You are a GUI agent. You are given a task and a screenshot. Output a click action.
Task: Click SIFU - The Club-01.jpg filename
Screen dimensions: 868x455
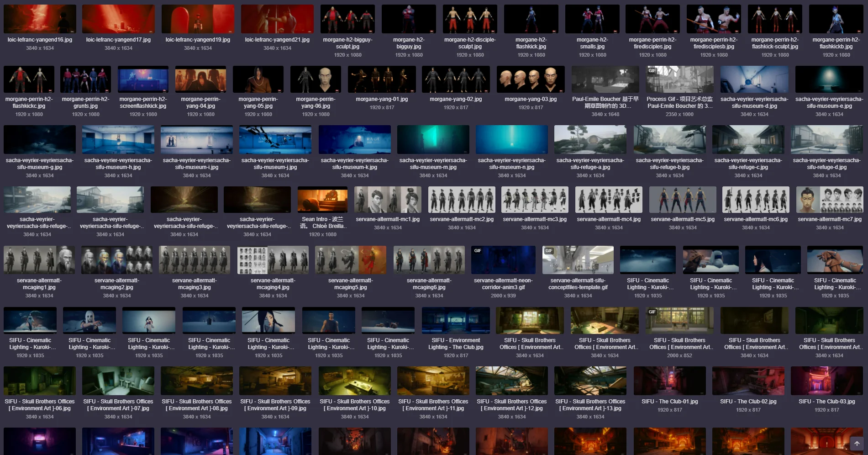pos(669,402)
